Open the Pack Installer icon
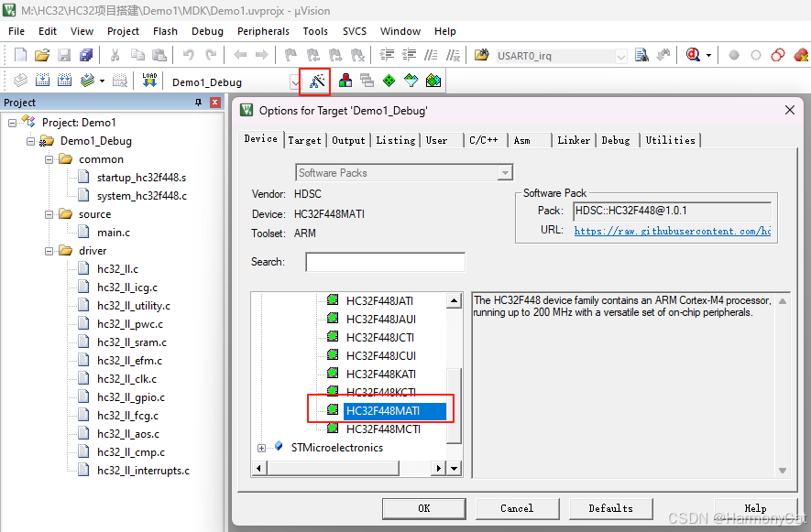The width and height of the screenshot is (811, 532). (433, 81)
